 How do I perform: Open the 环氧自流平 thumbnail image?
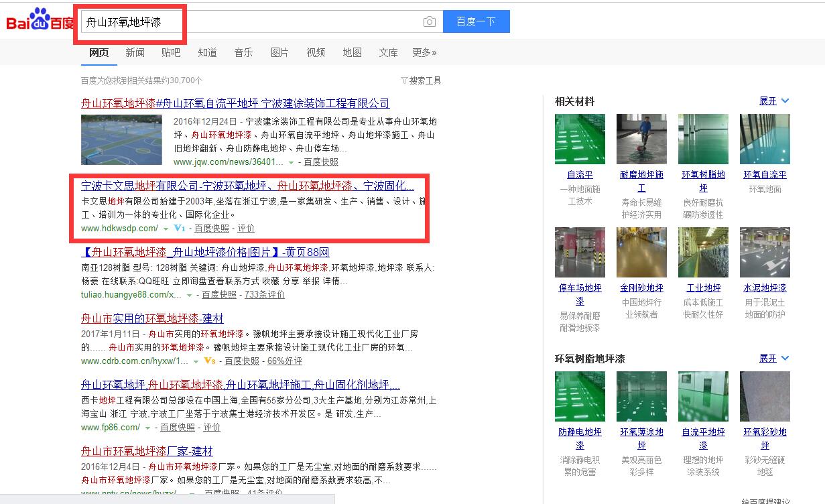pos(765,139)
